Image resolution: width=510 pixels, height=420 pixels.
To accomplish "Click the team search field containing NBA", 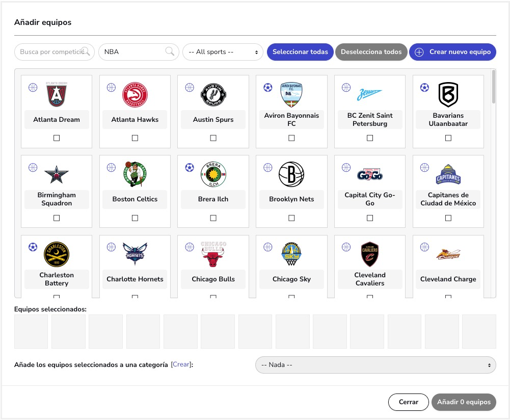I will coord(139,51).
